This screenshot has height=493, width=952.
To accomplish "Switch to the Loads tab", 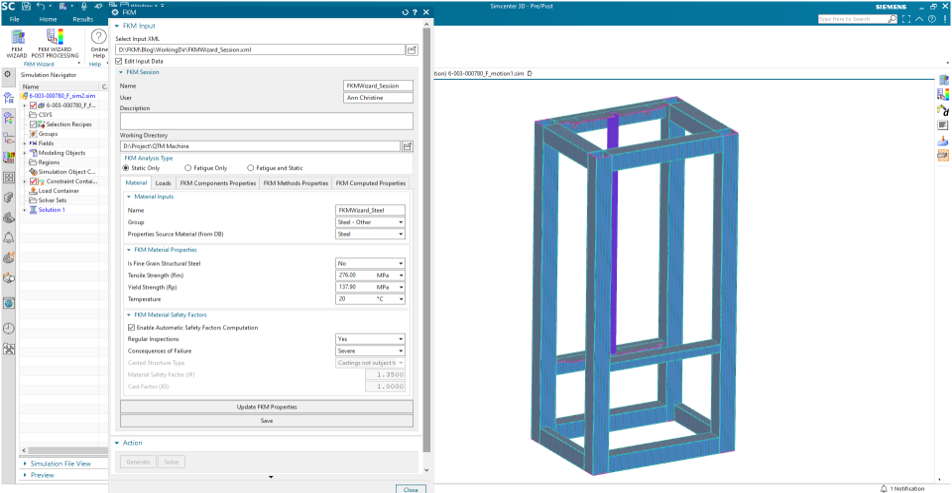I will tap(163, 183).
